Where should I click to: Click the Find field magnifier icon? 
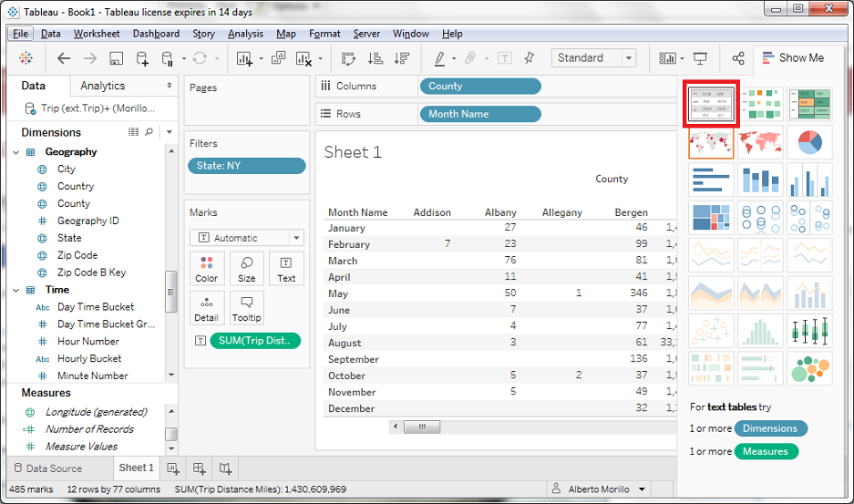(149, 132)
